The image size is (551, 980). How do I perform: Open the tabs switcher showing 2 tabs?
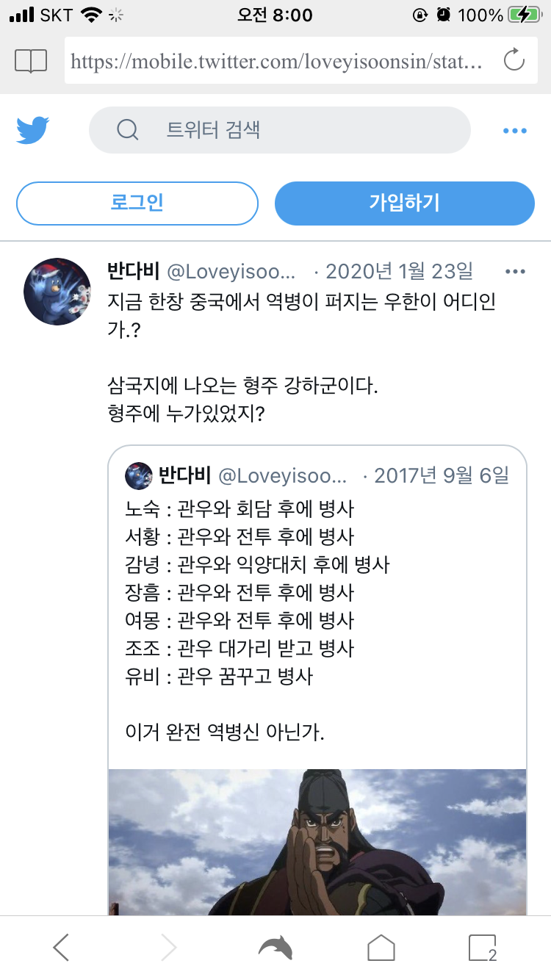coord(483,948)
